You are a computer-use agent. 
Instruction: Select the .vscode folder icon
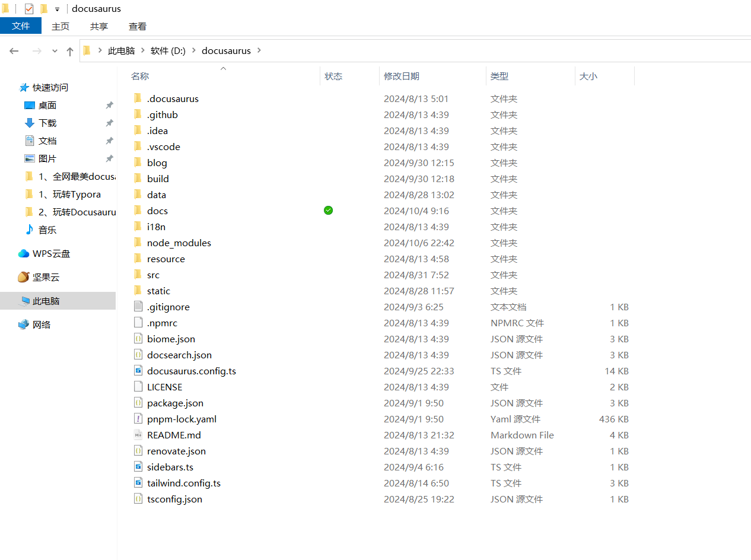[x=138, y=146]
